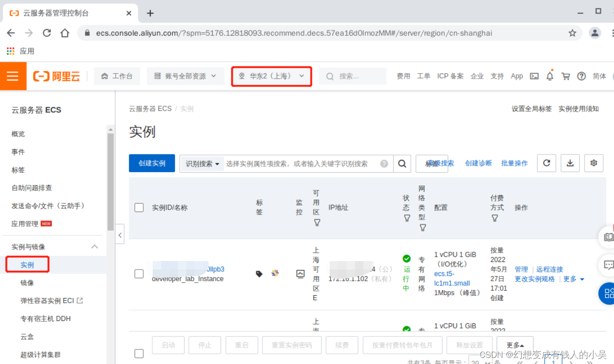Viewport: 614px width, 364px height.
Task: Open 自助问题排查 in the sidebar
Action: pos(32,188)
